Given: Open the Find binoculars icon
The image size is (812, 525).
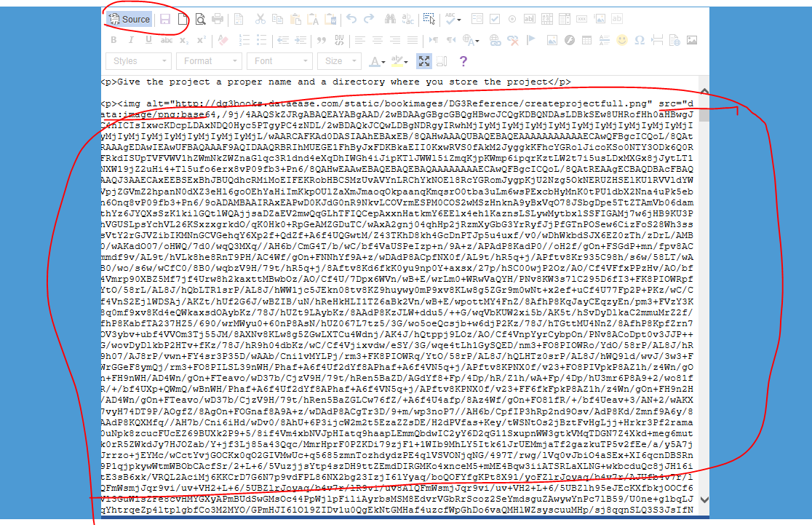Looking at the screenshot, I should pos(391,19).
